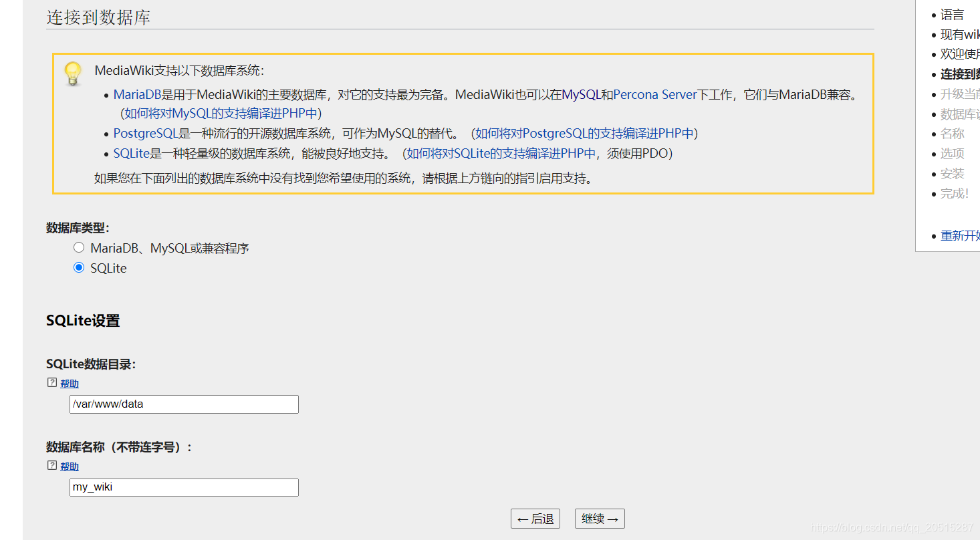Open 如何将对SQLite的支持编译进PHP中 link
Image resolution: width=980 pixels, height=540 pixels.
(x=501, y=154)
